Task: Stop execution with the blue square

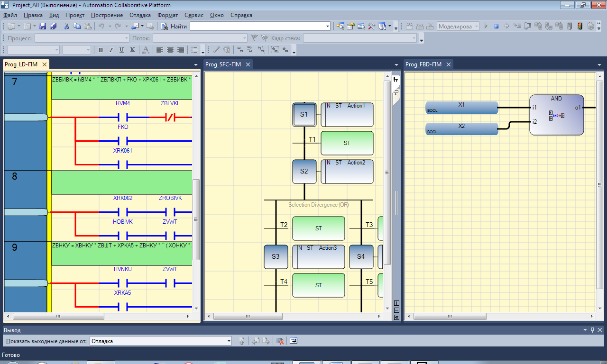Action: [496, 26]
